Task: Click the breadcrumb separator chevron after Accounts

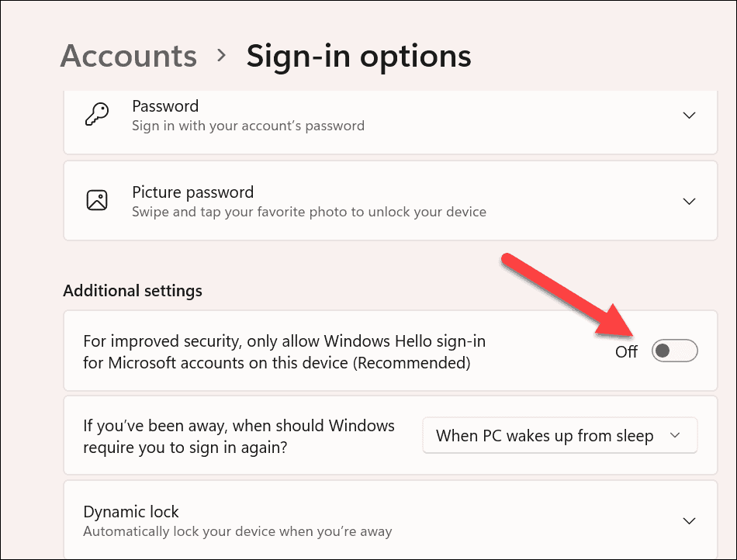Action: coord(221,56)
